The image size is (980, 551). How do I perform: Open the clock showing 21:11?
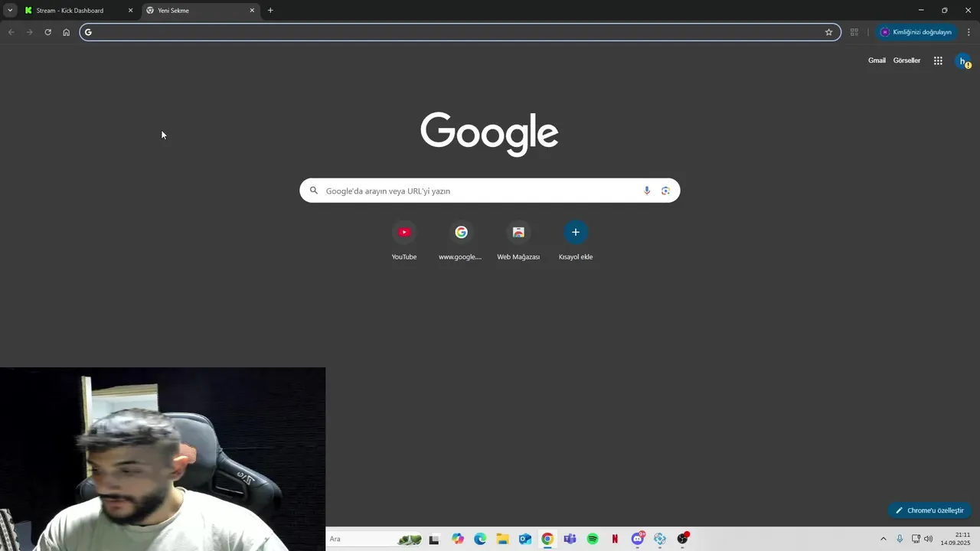click(x=955, y=539)
